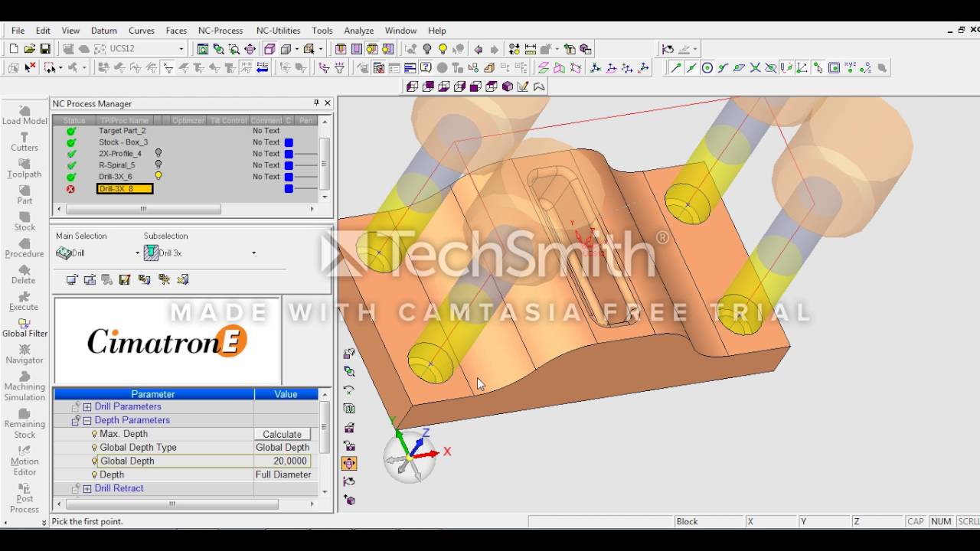
Task: Select the Stock - Box_3 row
Action: 122,142
